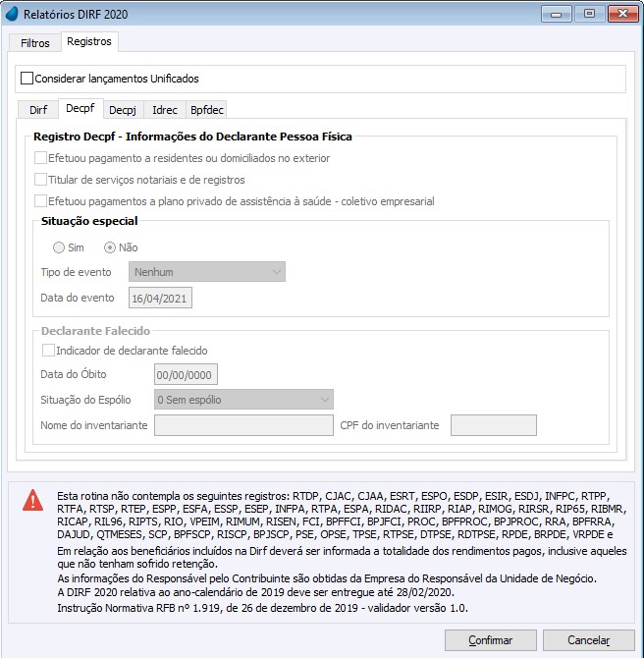Click the Situação especial group label

[89, 221]
